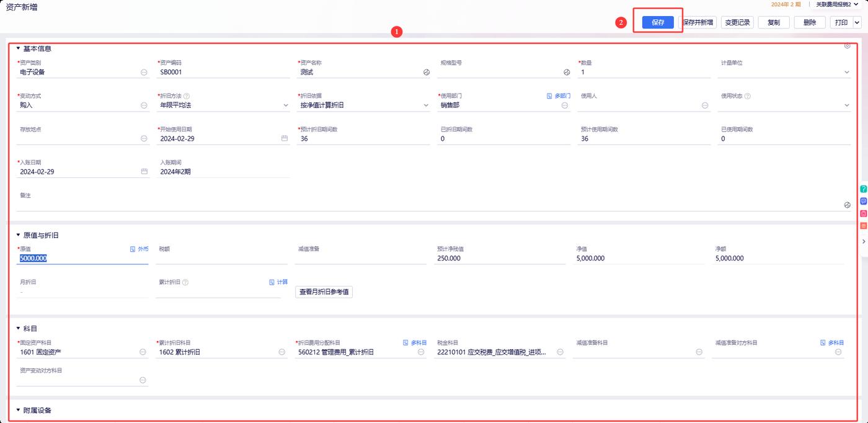The width and height of the screenshot is (868, 423).
Task: Open the 变更记录 button
Action: click(738, 22)
